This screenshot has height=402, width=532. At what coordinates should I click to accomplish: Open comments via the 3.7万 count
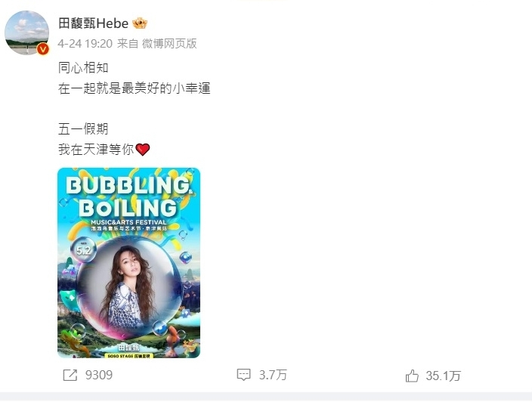[273, 375]
